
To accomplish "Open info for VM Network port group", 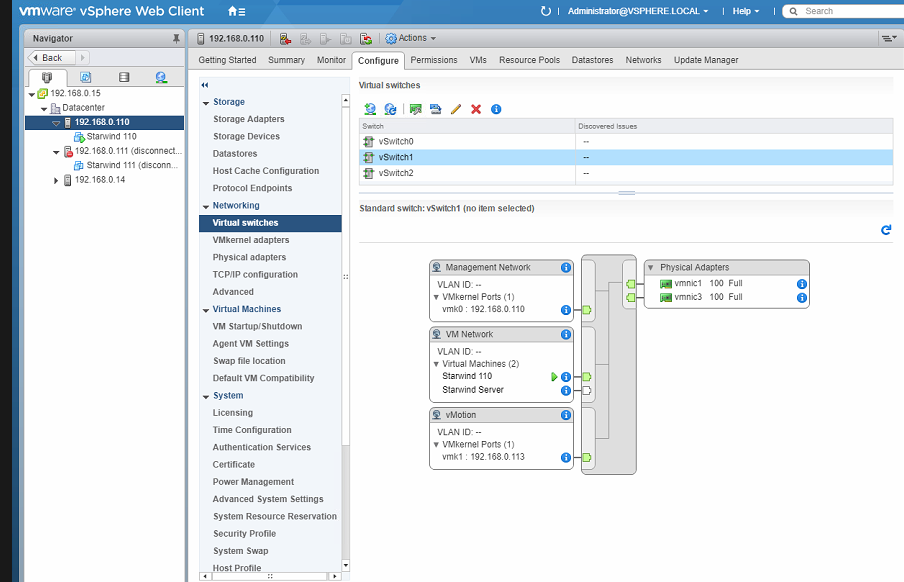I will (x=566, y=335).
